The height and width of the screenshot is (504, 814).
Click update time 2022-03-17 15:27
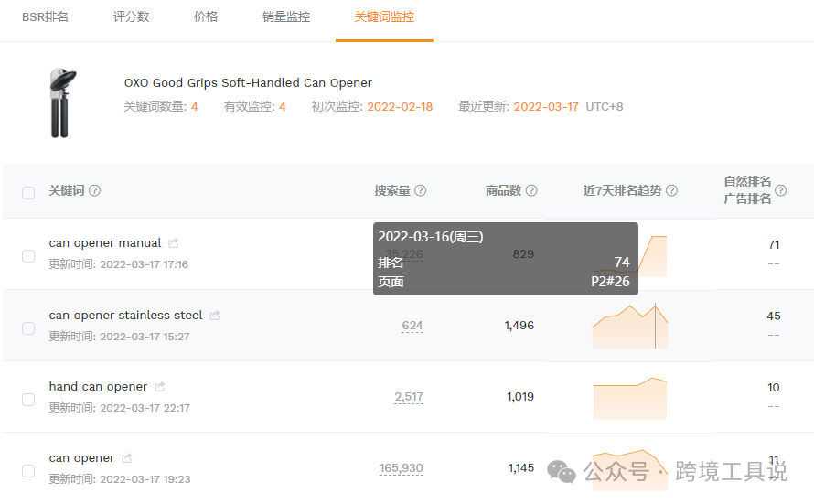coord(145,337)
